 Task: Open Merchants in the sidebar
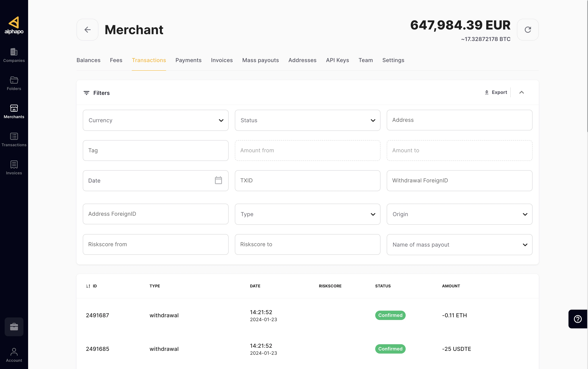point(14,111)
